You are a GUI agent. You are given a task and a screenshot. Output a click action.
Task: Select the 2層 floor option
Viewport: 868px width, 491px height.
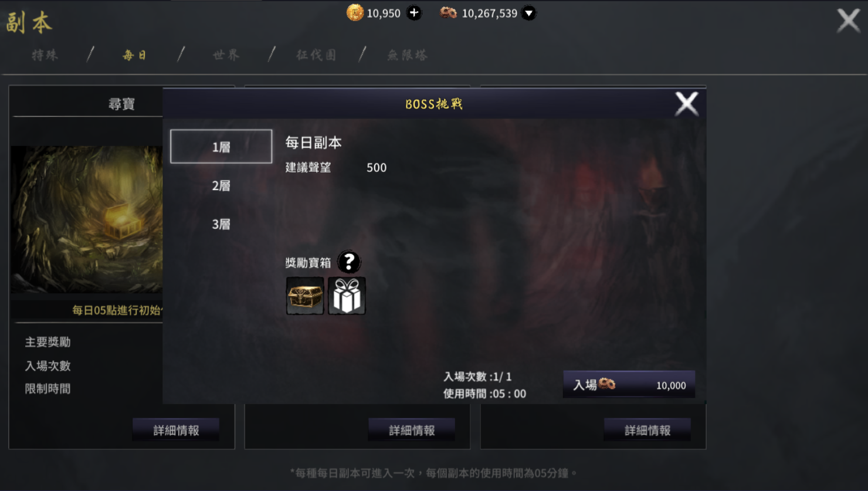click(221, 186)
